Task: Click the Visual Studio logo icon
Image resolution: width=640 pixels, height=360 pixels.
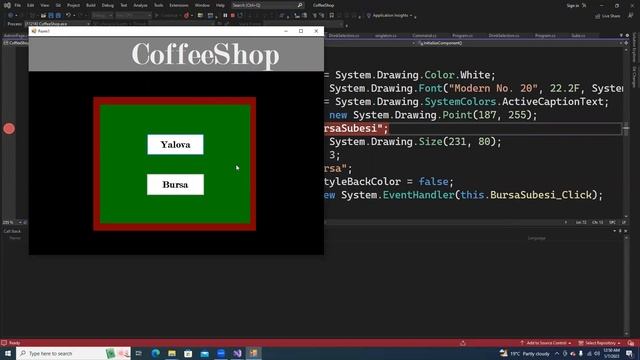Action: (7, 5)
